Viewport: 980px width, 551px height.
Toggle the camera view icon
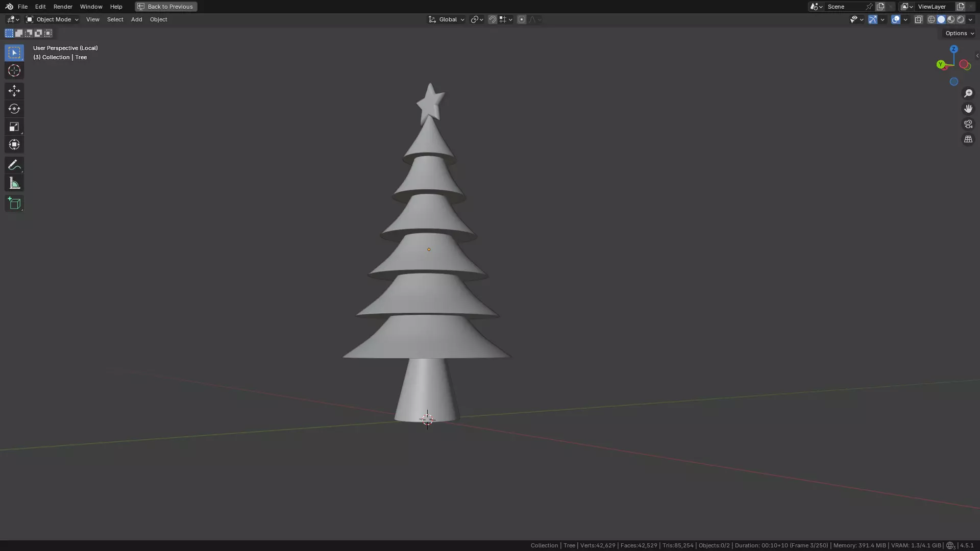point(968,124)
